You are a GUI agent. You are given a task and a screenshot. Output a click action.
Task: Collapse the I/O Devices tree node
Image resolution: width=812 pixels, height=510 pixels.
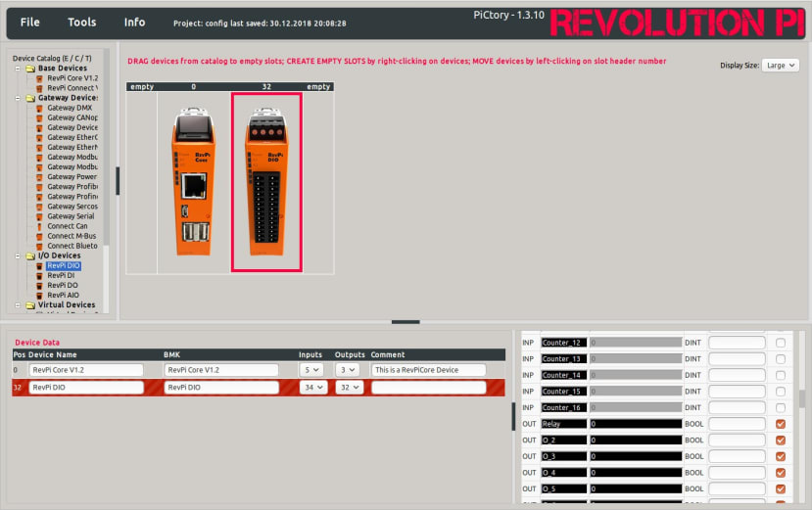click(x=18, y=255)
